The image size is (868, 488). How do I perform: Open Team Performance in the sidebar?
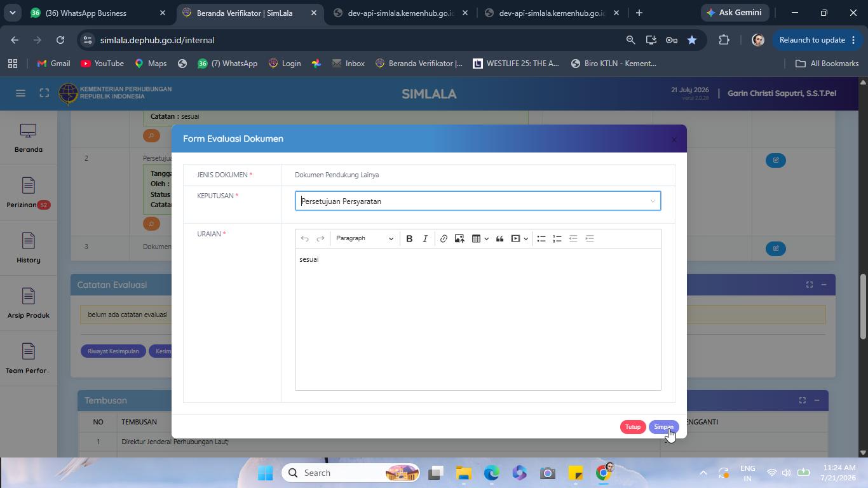click(x=28, y=359)
